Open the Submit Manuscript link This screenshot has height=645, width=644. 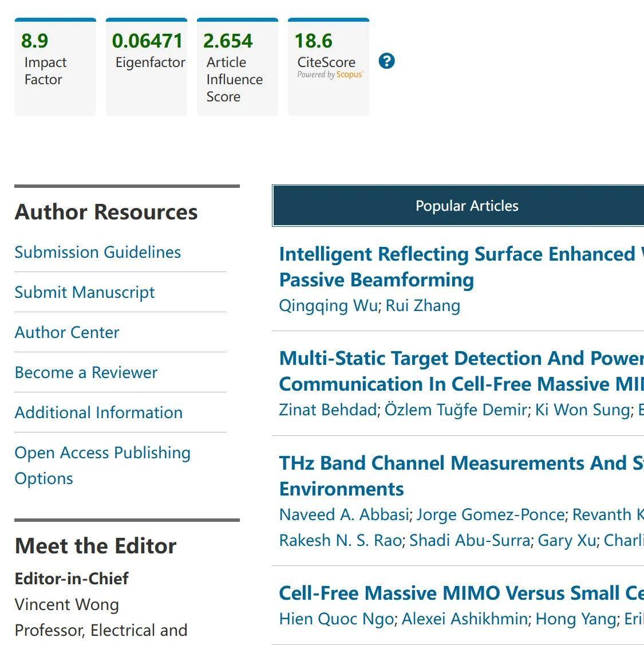pyautogui.click(x=85, y=292)
